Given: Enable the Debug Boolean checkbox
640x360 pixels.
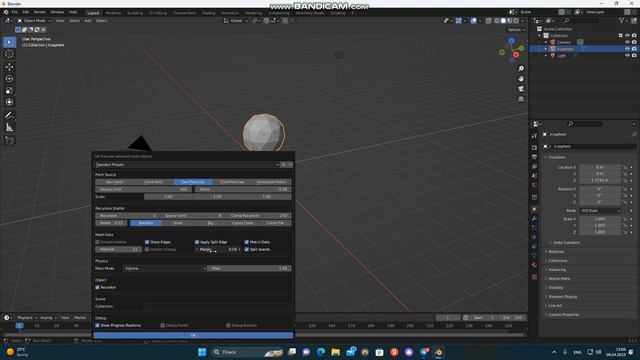Looking at the screenshot, I should pyautogui.click(x=228, y=325).
